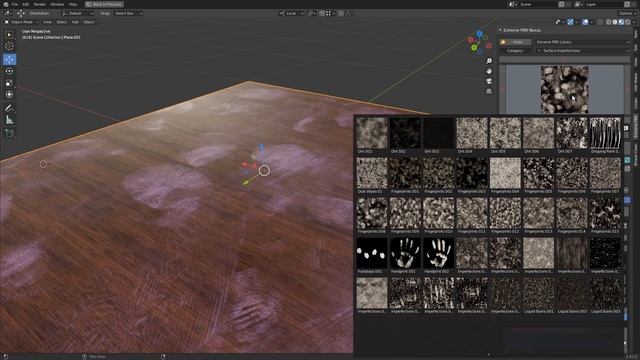Open the Local transform orientation dropdown
The width and height of the screenshot is (640, 360).
point(291,13)
